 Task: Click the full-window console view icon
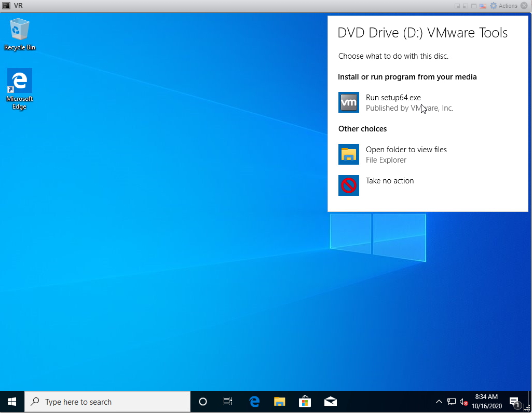click(x=474, y=6)
